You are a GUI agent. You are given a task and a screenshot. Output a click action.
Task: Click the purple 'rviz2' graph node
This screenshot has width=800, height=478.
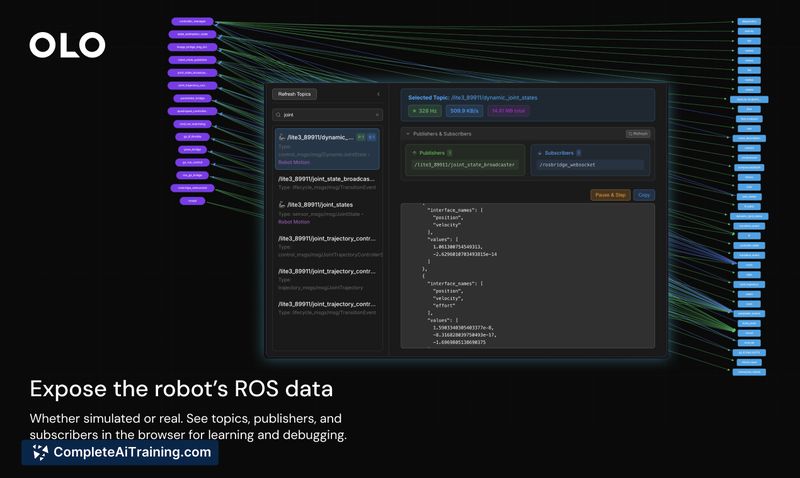point(192,200)
